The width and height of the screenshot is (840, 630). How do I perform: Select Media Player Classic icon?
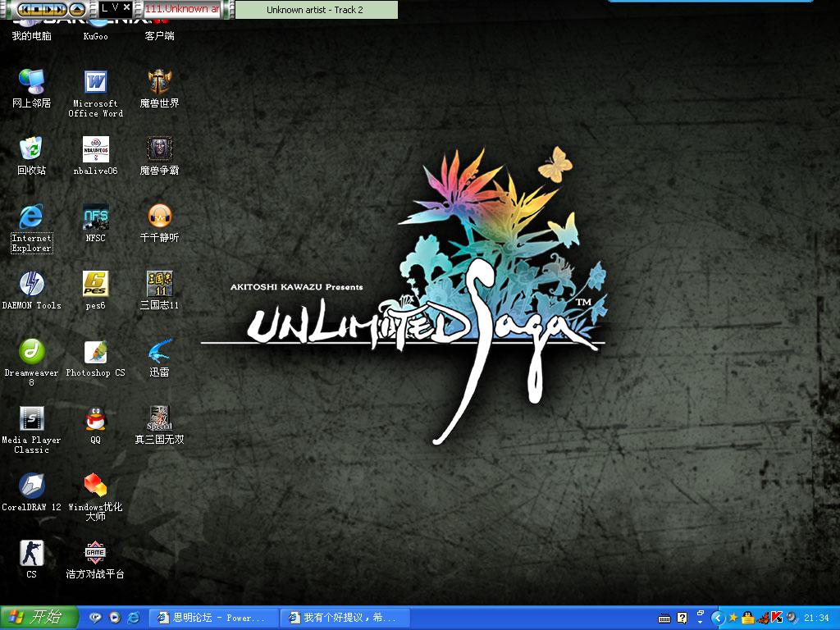32,430
